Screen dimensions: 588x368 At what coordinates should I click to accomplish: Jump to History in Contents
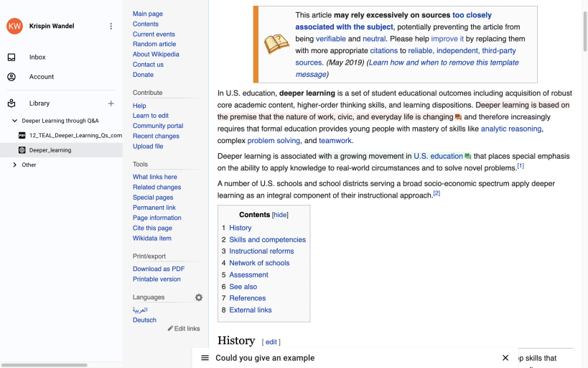click(241, 228)
